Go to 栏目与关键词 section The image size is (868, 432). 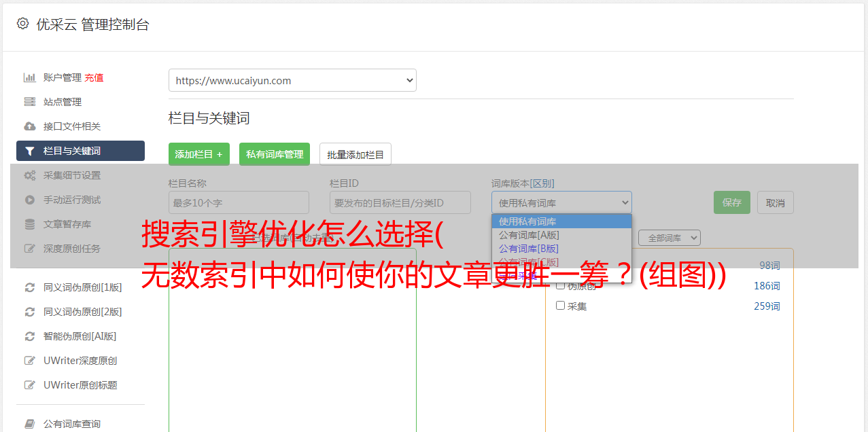click(x=80, y=151)
